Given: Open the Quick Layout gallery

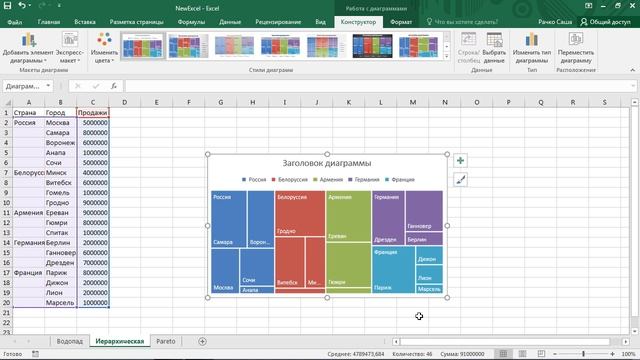Looking at the screenshot, I should pos(70,48).
